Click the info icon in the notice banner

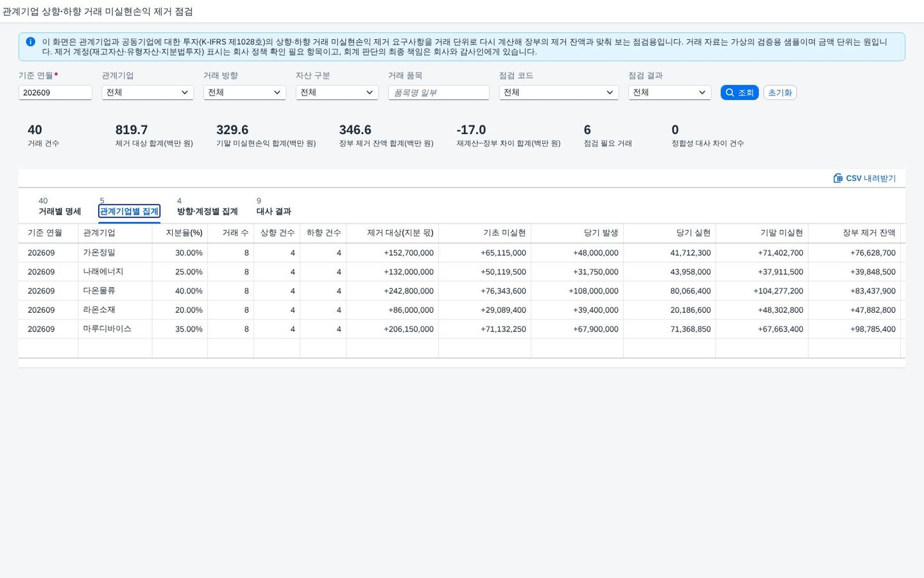[x=30, y=42]
